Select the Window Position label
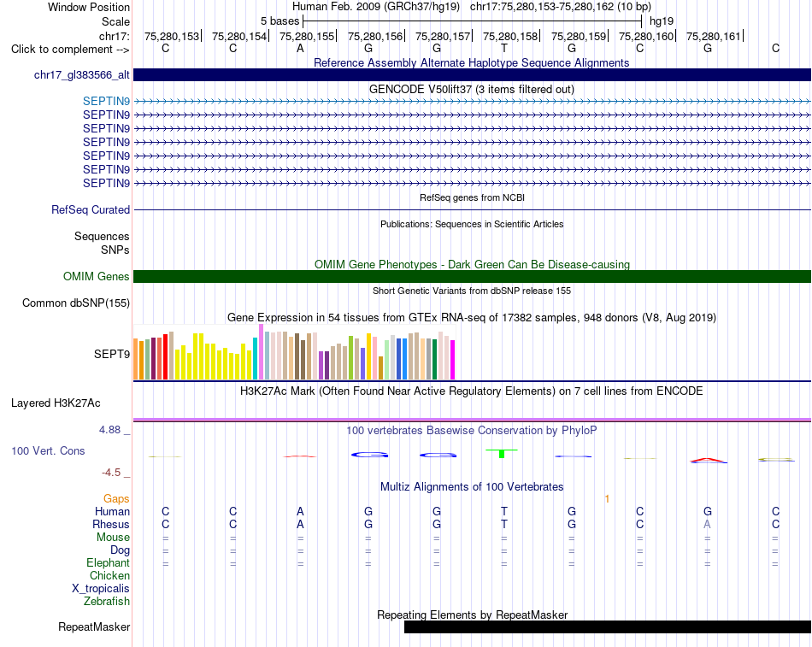812x647 pixels. click(89, 7)
